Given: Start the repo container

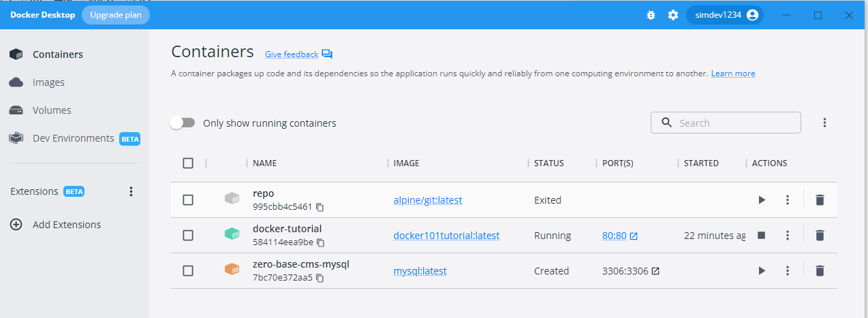Looking at the screenshot, I should [762, 200].
